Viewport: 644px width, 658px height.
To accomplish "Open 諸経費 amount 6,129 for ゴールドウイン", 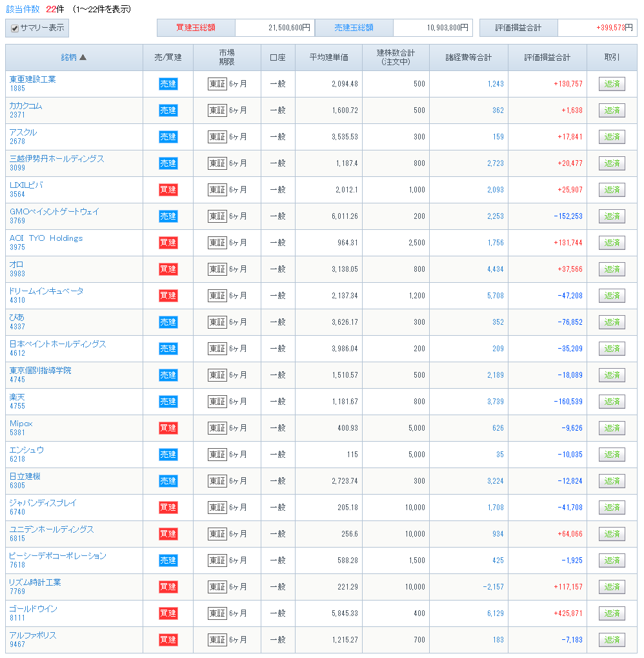I will (496, 613).
